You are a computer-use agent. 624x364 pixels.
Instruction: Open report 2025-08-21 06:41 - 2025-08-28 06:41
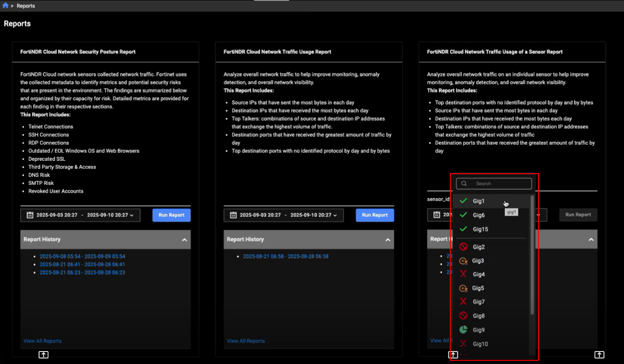(x=82, y=264)
